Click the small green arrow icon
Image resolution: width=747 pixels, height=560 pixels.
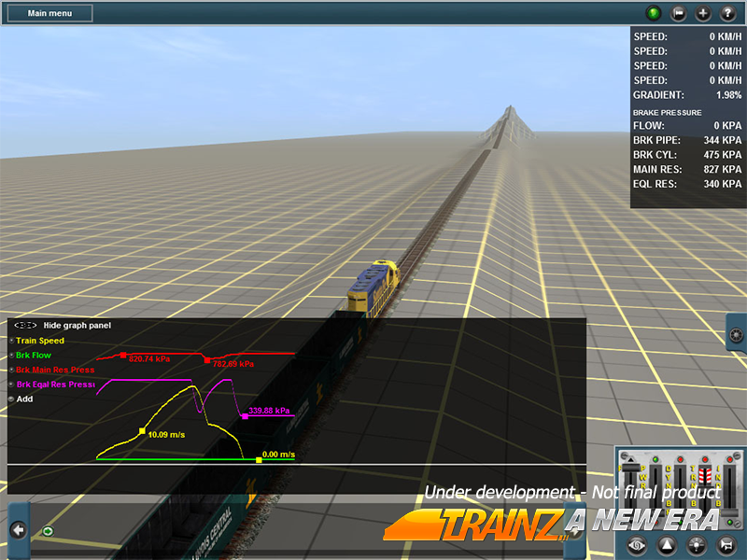point(48,531)
